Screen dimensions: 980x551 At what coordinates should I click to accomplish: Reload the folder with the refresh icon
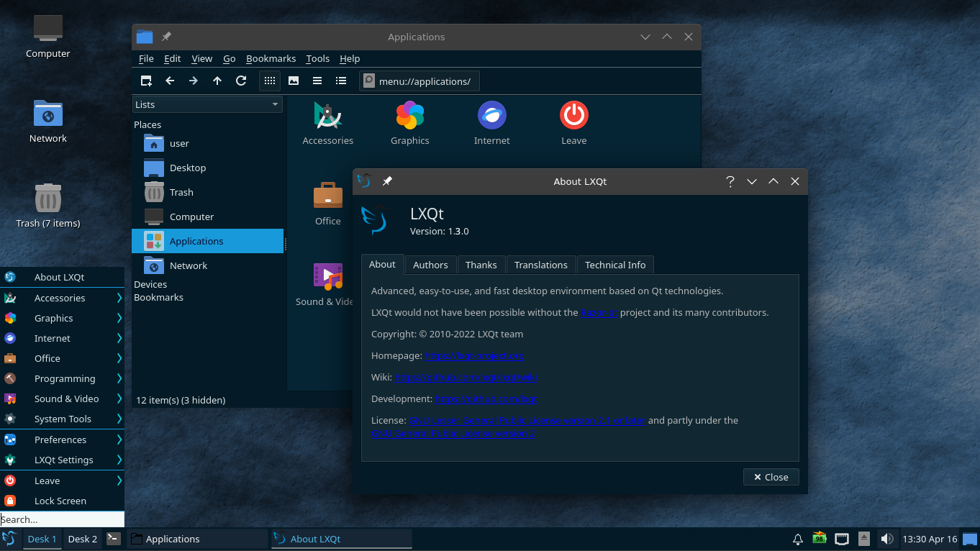point(241,81)
